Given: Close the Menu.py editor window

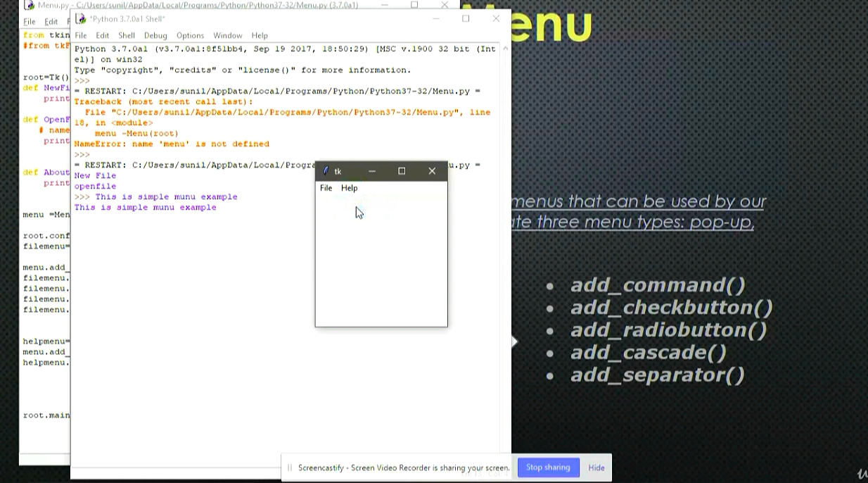Looking at the screenshot, I should coord(445,4).
